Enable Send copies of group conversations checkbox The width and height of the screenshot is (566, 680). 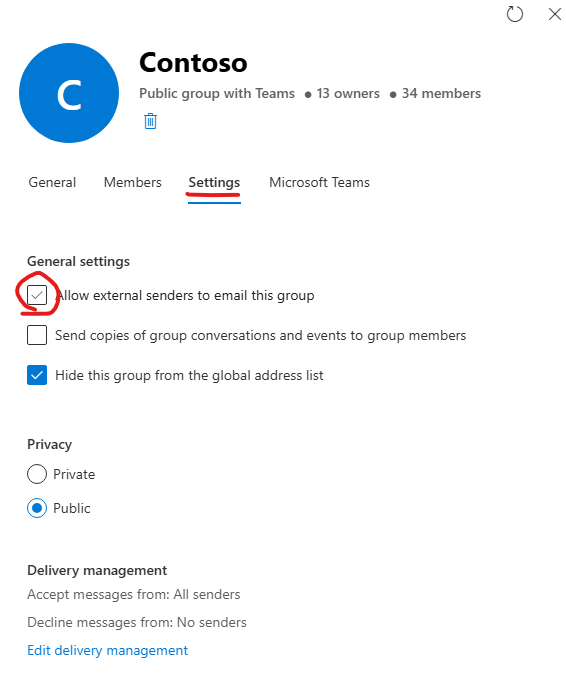click(x=37, y=335)
